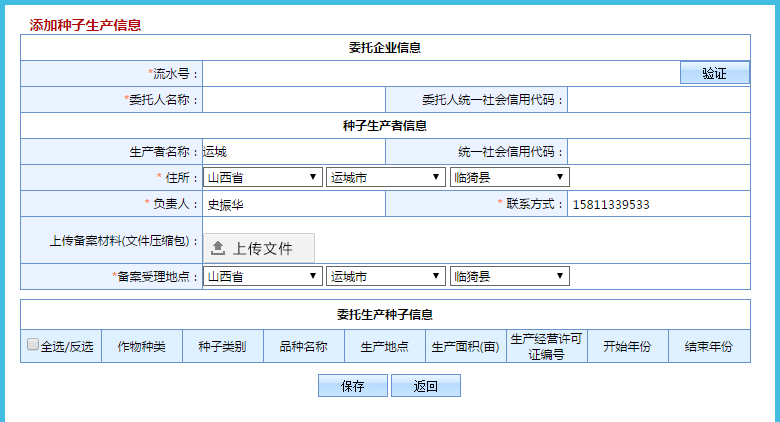780x422 pixels.
Task: Click the upload arrow icon in 上传文件
Action: tap(218, 248)
